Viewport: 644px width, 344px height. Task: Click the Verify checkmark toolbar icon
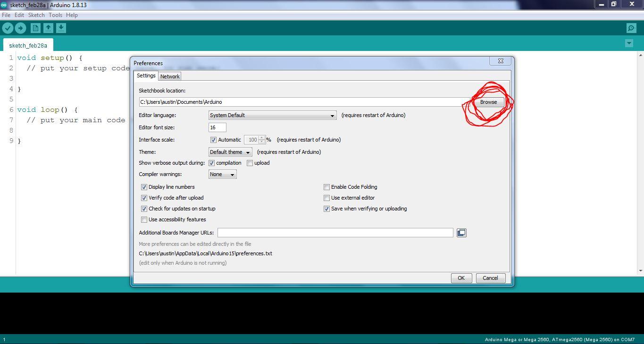8,28
